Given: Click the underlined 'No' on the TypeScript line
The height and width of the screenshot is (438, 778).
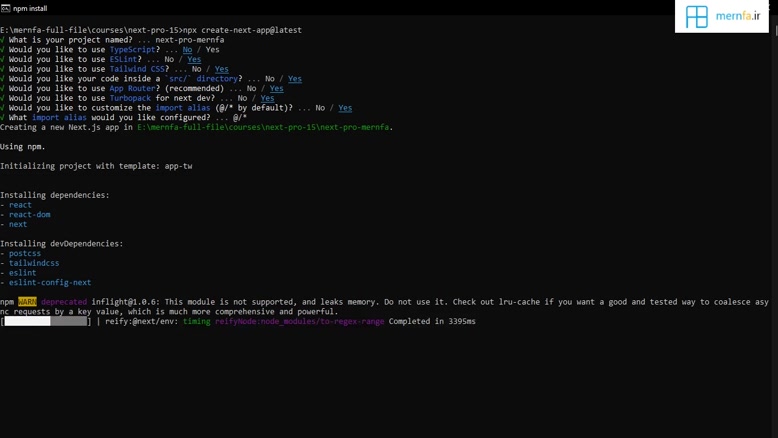Looking at the screenshot, I should tap(187, 50).
